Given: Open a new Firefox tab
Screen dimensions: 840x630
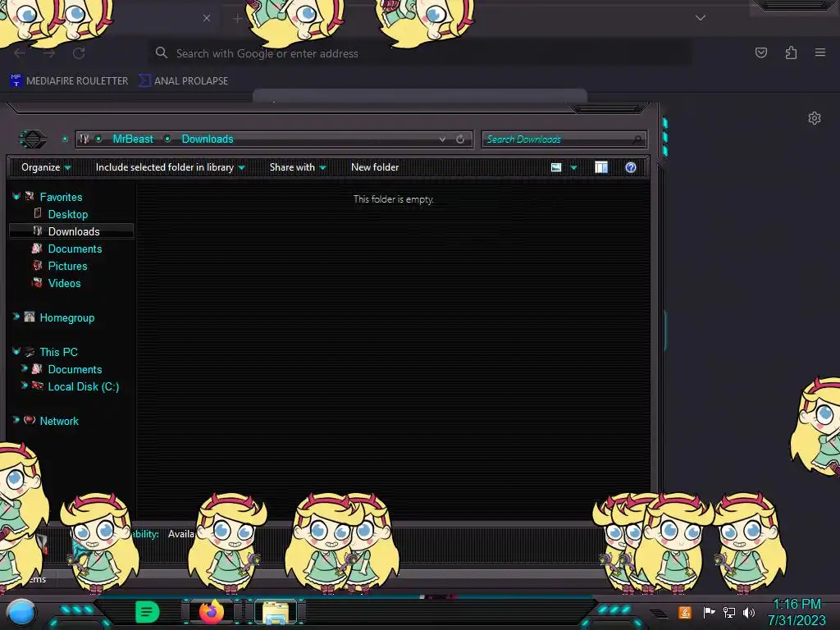Looking at the screenshot, I should (x=237, y=18).
